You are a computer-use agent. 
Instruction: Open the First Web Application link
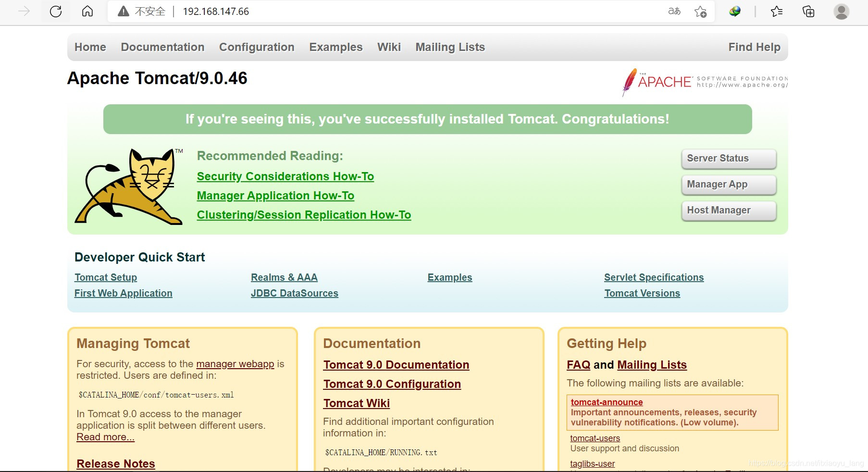123,293
